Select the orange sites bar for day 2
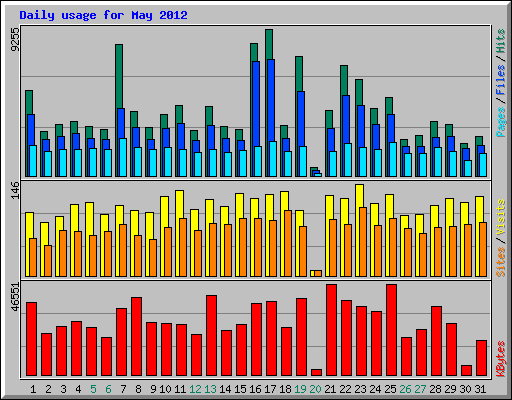Image resolution: width=512 pixels, height=400 pixels. [48, 261]
